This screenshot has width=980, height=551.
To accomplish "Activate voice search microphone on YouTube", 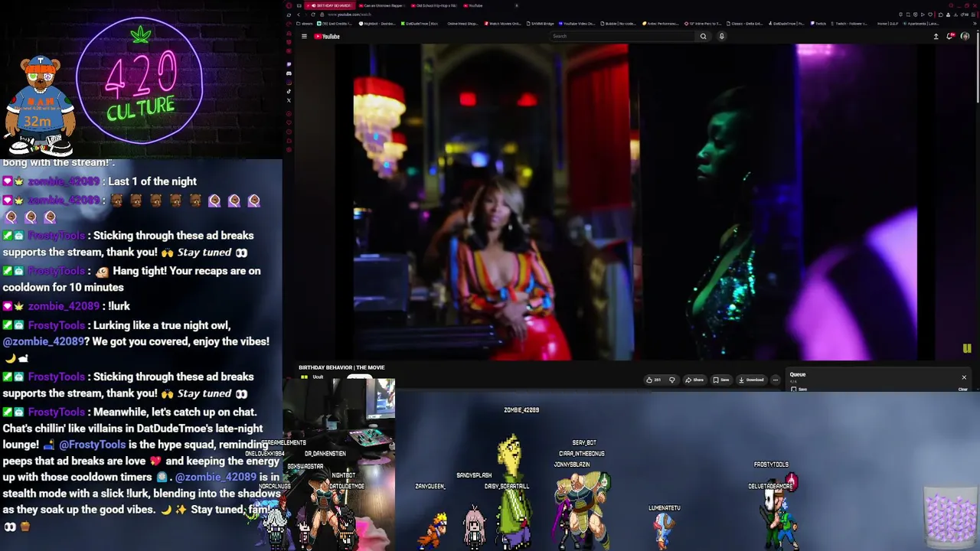I will click(721, 36).
